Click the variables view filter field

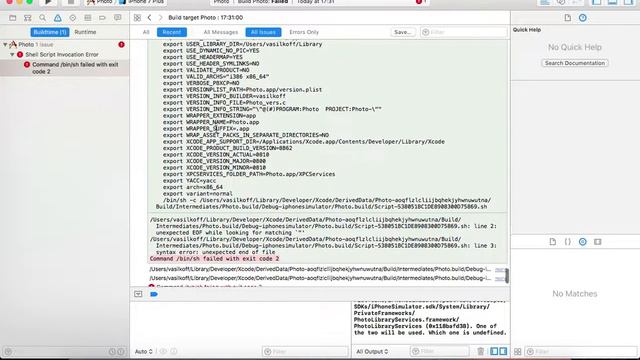(304, 351)
